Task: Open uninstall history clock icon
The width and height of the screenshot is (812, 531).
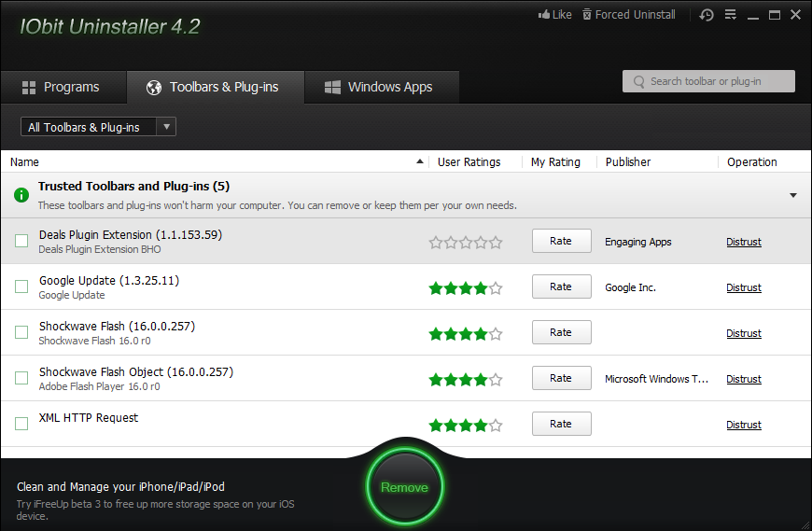Action: click(707, 15)
